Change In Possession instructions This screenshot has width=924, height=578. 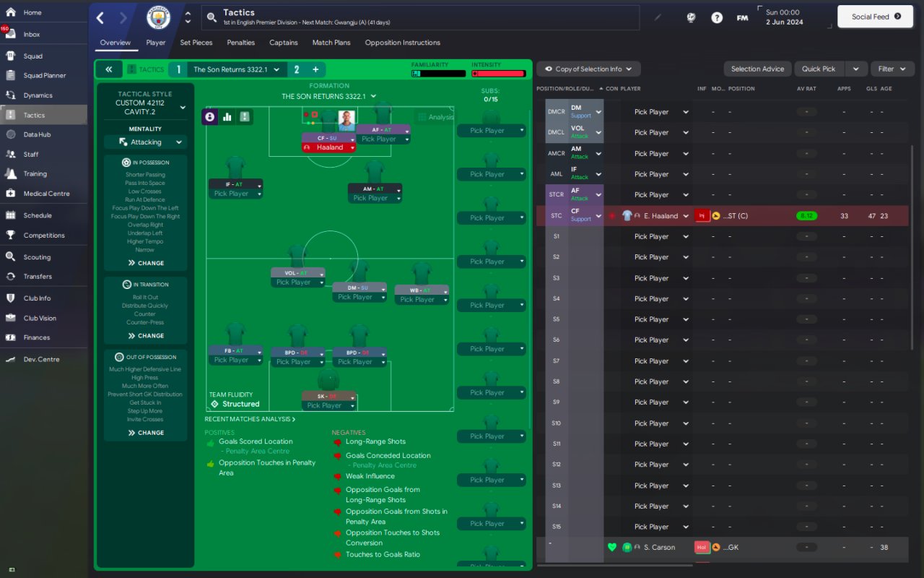pyautogui.click(x=146, y=263)
